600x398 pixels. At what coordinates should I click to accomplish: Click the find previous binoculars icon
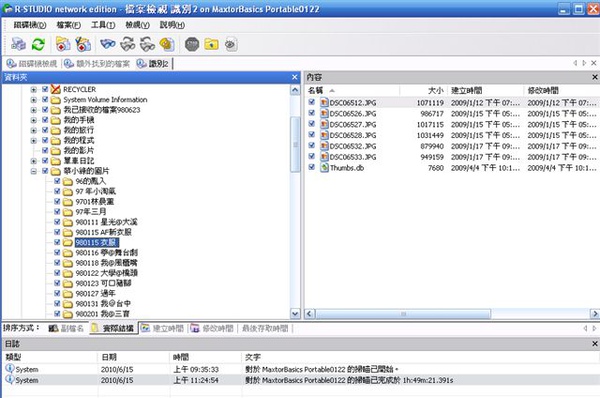point(147,44)
